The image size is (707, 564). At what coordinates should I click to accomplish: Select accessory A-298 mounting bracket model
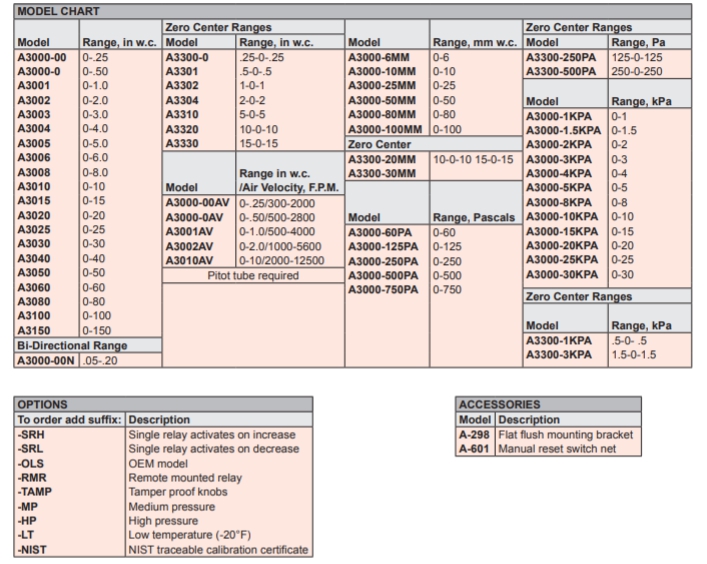click(473, 434)
